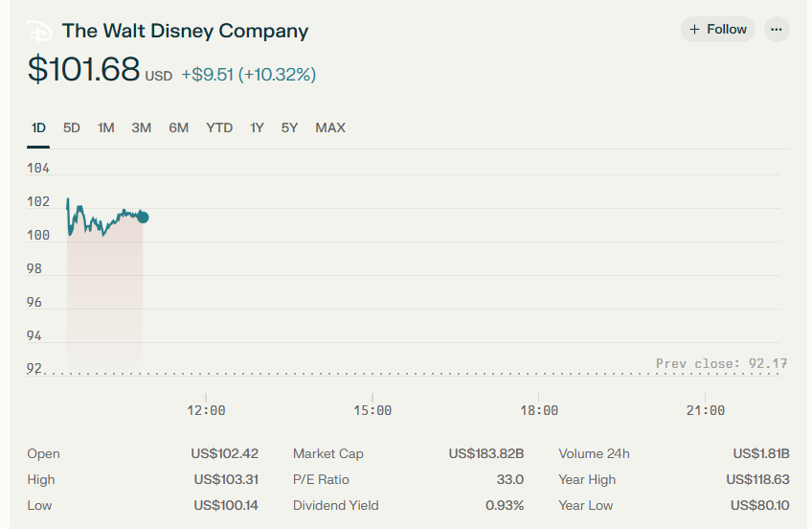The image size is (812, 529).
Task: Click the Year Low value US$80.10
Action: 759,505
